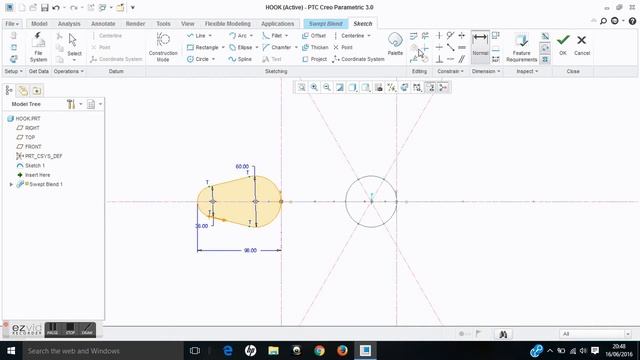Image resolution: width=640 pixels, height=360 pixels.
Task: Expand the Circle tool dropdown arrow
Action: [213, 59]
